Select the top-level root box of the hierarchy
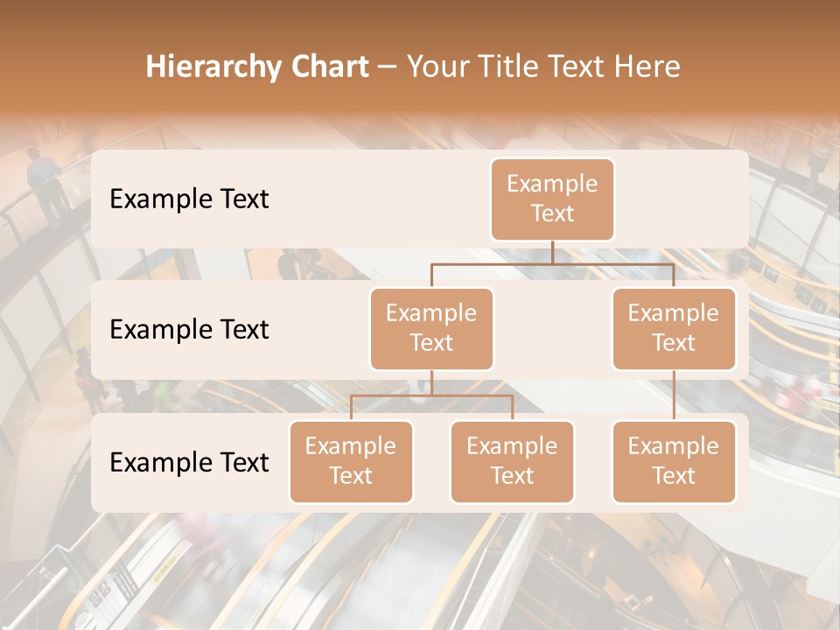Screen dimensions: 840x630 (x=552, y=199)
